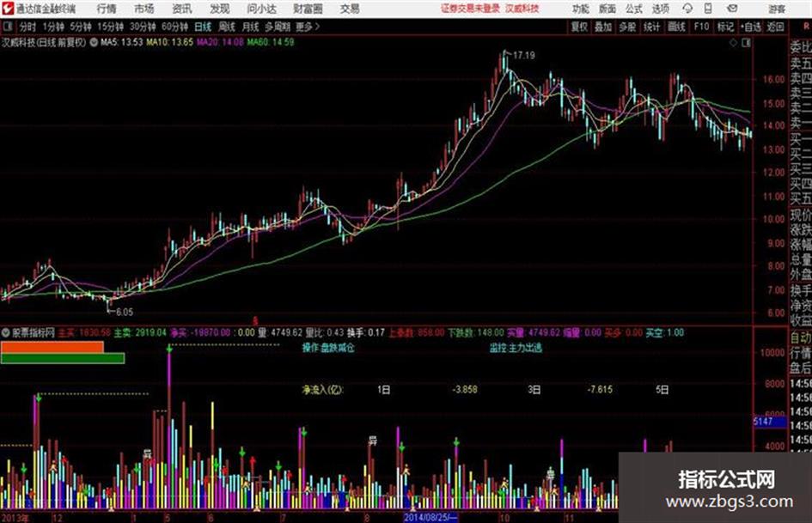Open the 版面 menu

607,9
